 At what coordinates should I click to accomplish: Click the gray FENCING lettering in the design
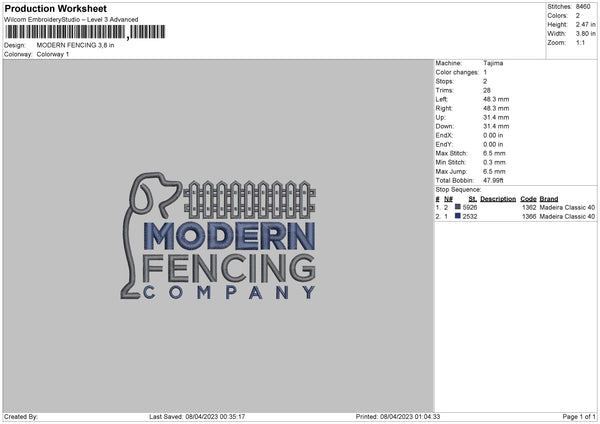click(229, 267)
